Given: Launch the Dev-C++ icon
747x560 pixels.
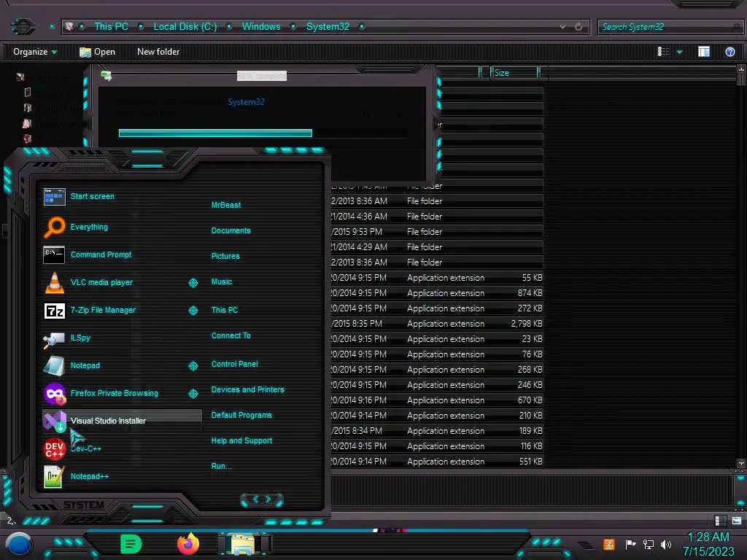Looking at the screenshot, I should point(54,448).
